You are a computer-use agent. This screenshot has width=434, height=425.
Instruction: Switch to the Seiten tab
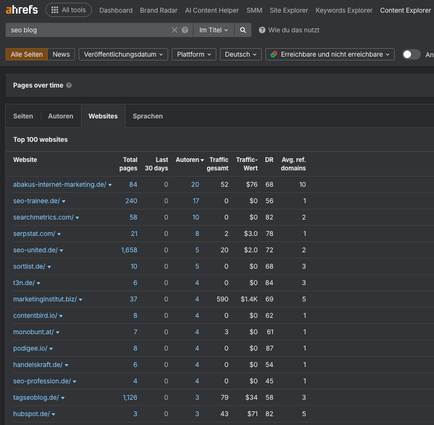[x=23, y=116]
